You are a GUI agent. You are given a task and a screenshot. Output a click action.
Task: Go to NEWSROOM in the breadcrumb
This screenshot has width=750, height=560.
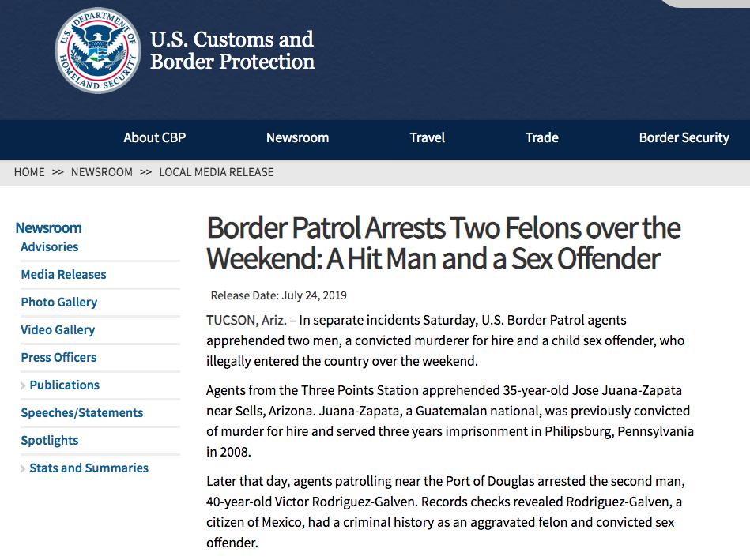tap(102, 172)
